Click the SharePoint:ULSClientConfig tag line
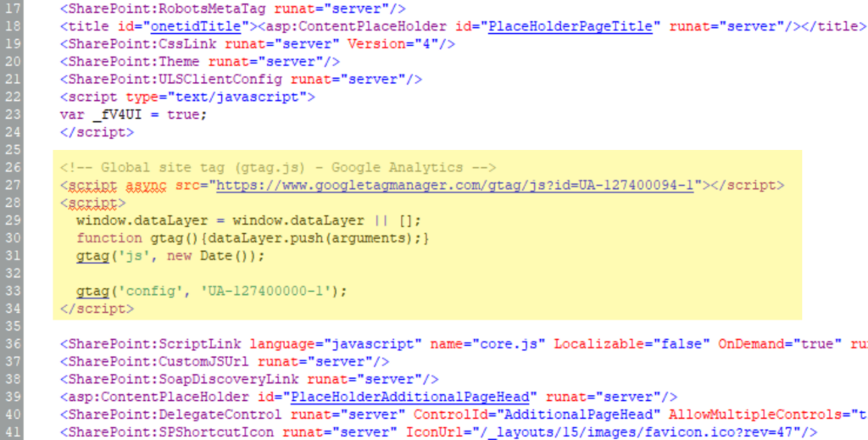The height and width of the screenshot is (440, 868). 241,80
